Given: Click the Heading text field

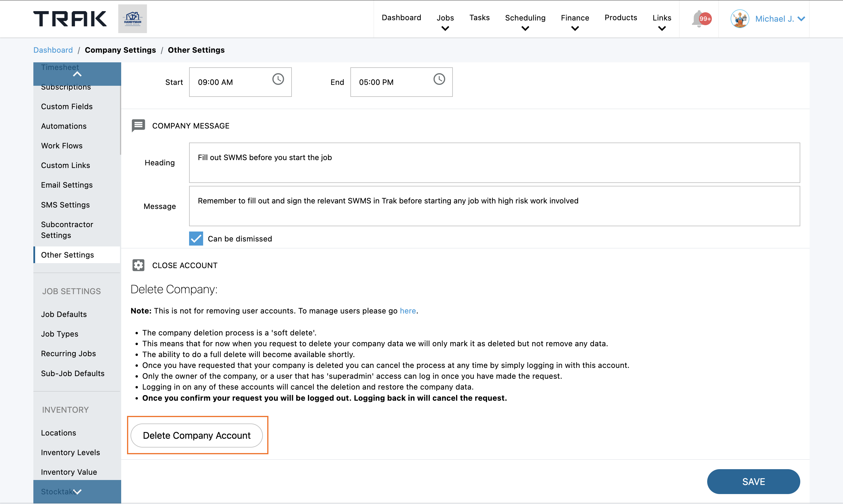Looking at the screenshot, I should tap(494, 163).
